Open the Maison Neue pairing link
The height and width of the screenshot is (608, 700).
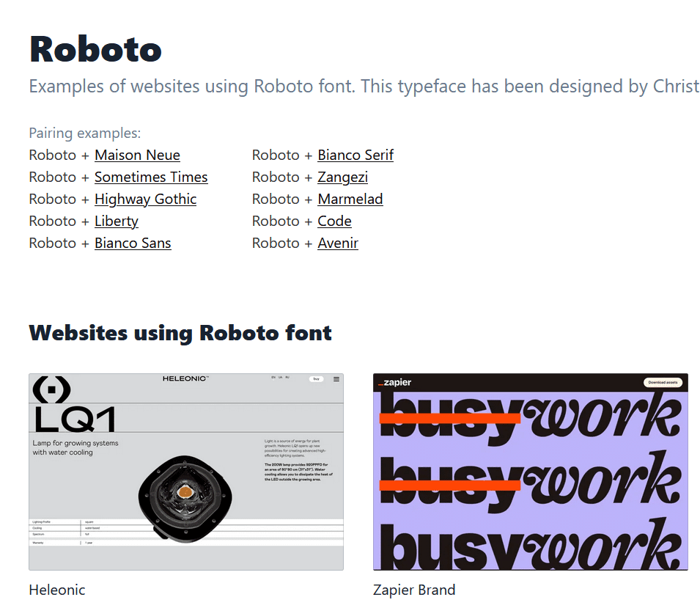137,155
